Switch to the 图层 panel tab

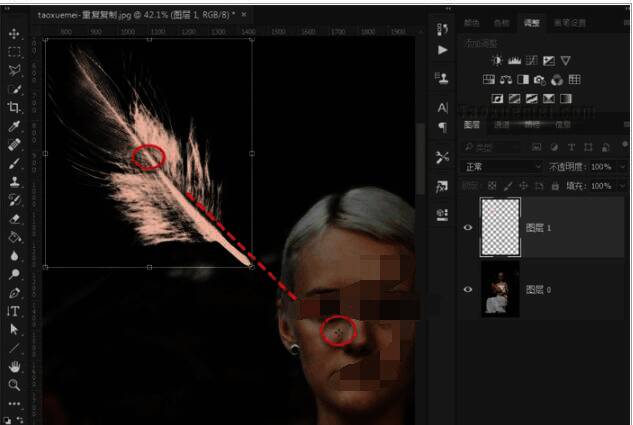tap(473, 125)
